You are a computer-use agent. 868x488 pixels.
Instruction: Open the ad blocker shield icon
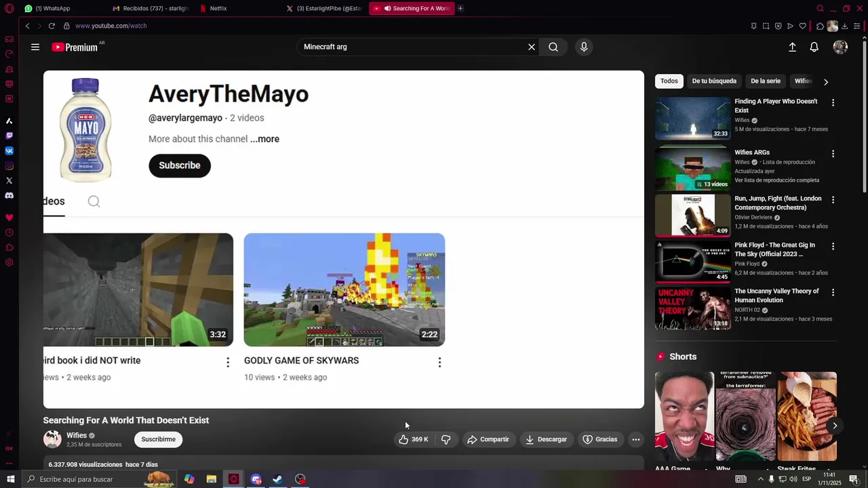click(778, 26)
